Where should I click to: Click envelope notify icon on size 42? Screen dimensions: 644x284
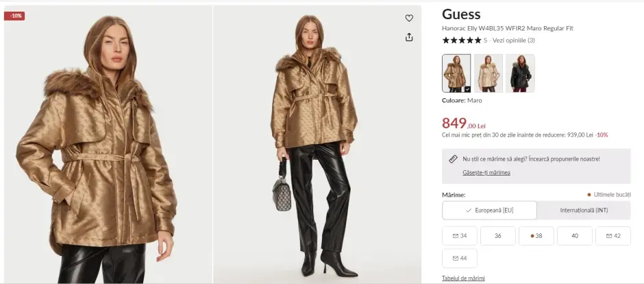pyautogui.click(x=609, y=236)
